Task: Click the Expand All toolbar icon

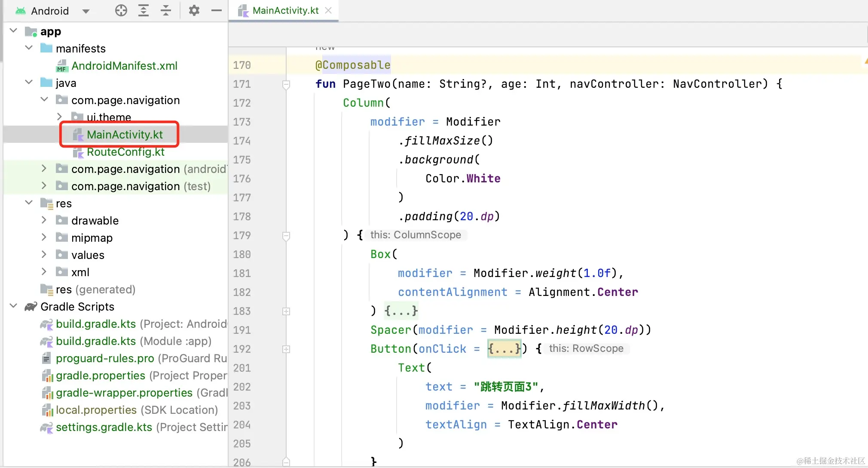Action: 144,10
